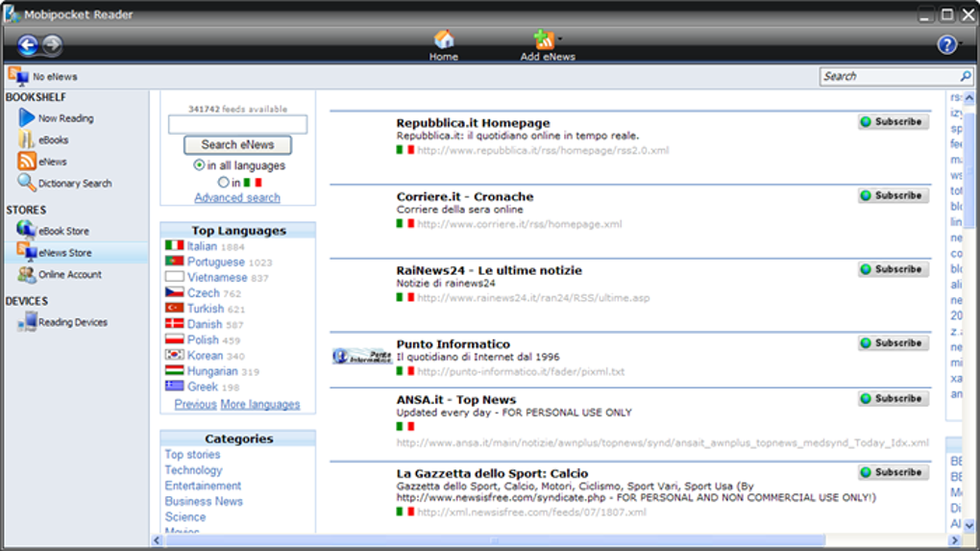Subscribe to ANSA.it - Top News
The width and height of the screenshot is (980, 551).
pos(894,399)
